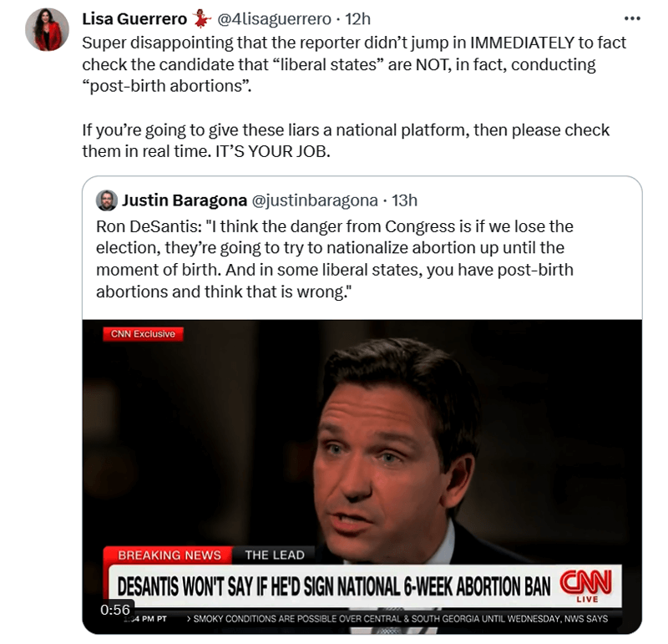
Task: Click the 0:56 video duration badge
Action: pyautogui.click(x=115, y=610)
